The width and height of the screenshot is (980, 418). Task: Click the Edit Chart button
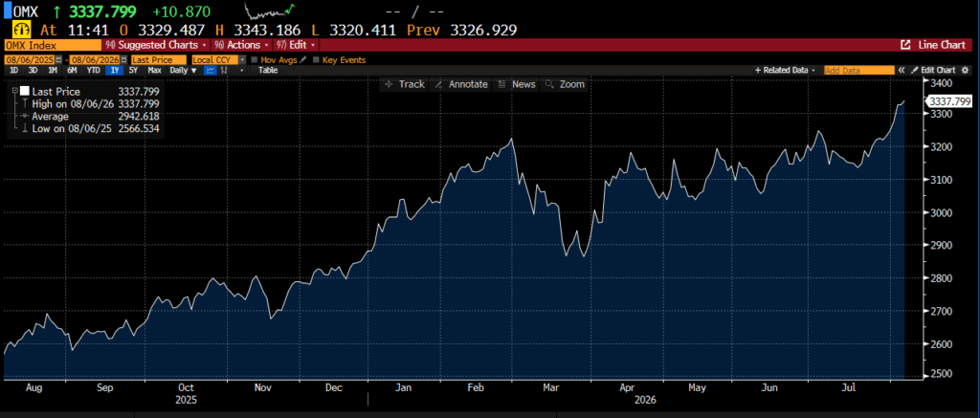click(933, 70)
